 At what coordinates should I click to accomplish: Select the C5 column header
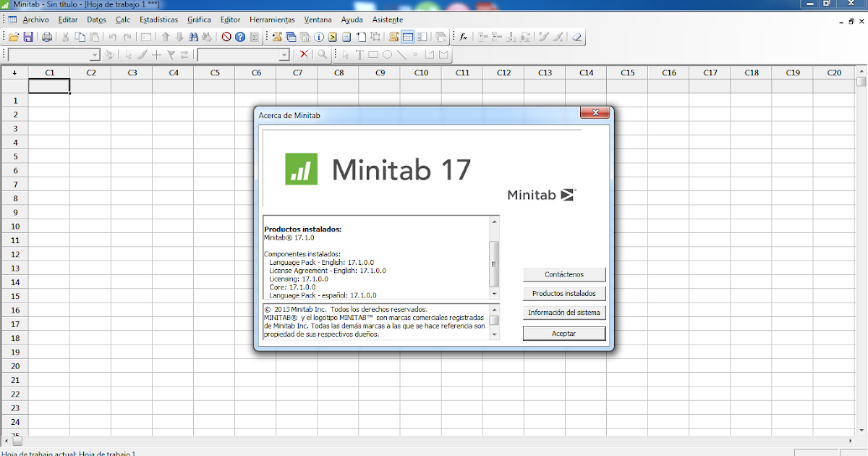(x=215, y=72)
